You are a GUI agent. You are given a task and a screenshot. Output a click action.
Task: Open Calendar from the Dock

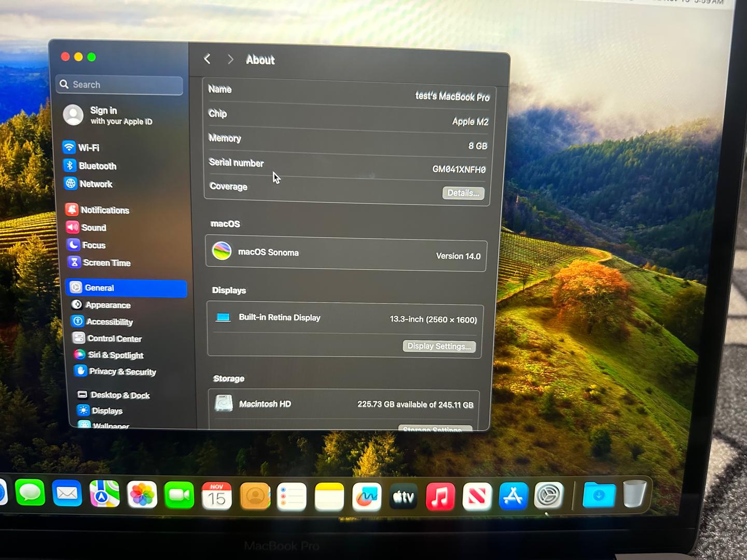point(216,496)
